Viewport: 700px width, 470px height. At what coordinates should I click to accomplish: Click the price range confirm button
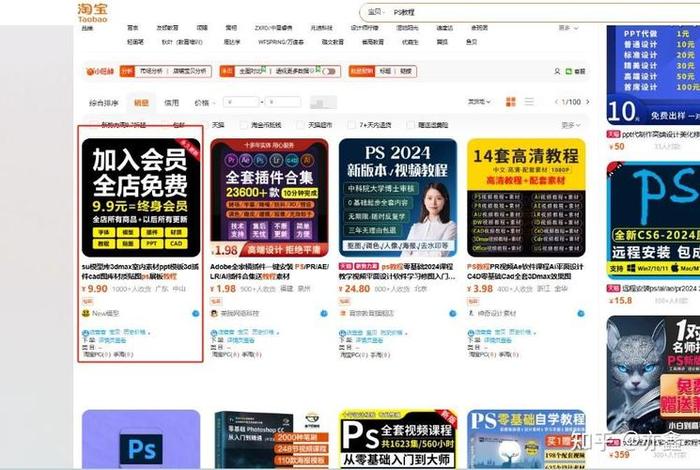(x=323, y=103)
